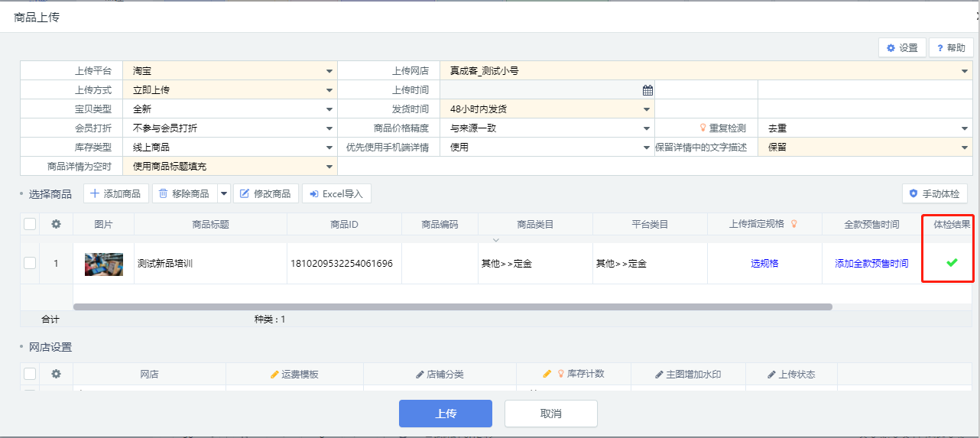
Task: Click the calendar icon for 上传时间
Action: point(647,90)
